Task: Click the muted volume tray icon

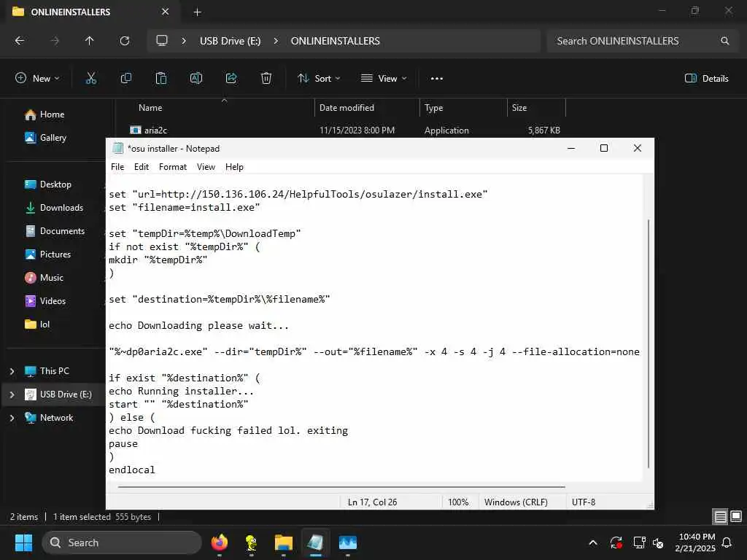Action: pos(659,542)
